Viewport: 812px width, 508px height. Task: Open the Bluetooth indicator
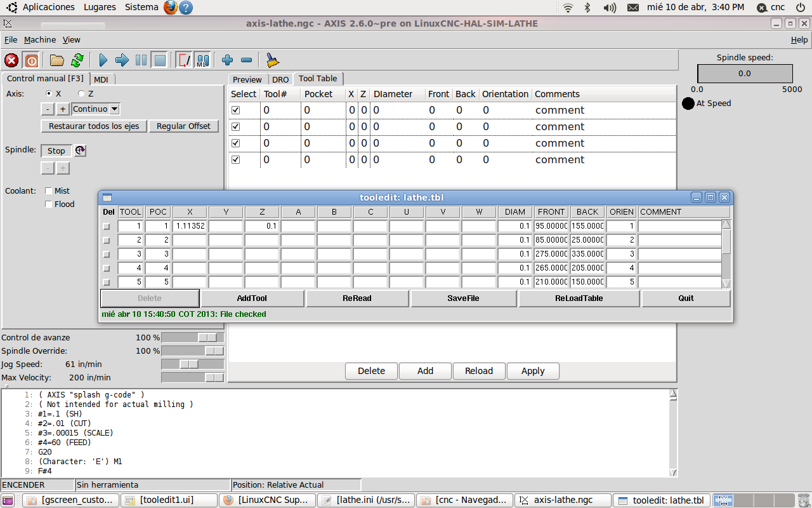point(587,8)
